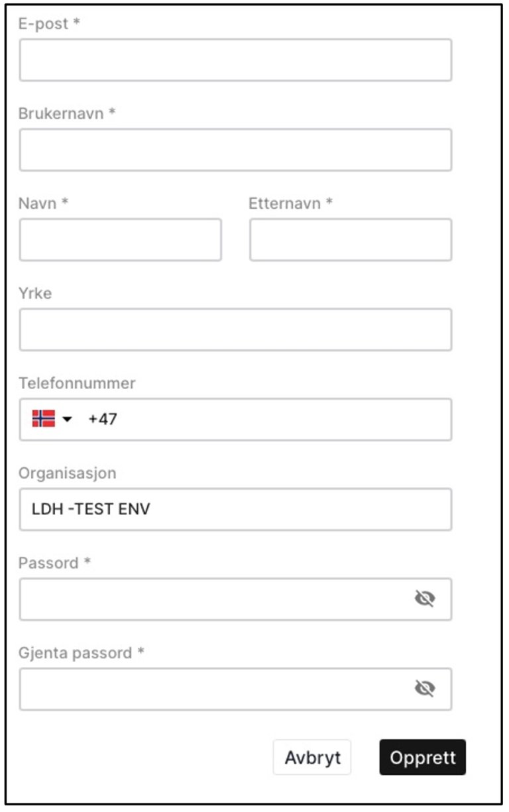This screenshot has width=509, height=812.
Task: Focus the Passord input box
Action: coord(212,599)
